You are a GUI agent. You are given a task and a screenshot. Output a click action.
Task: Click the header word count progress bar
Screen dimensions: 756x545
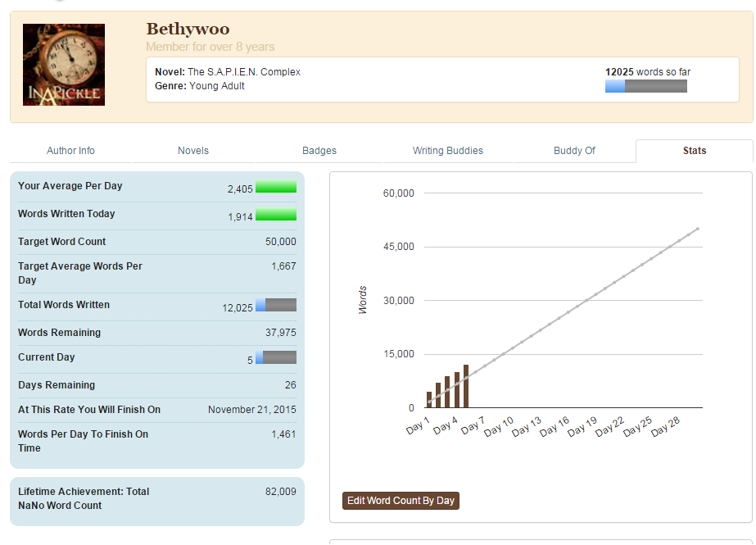click(x=645, y=86)
